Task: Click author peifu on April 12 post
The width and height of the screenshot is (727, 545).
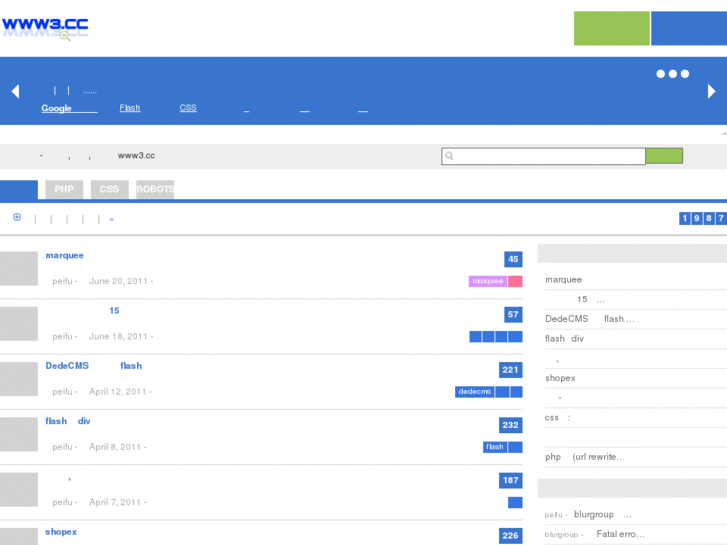Action: coord(62,392)
